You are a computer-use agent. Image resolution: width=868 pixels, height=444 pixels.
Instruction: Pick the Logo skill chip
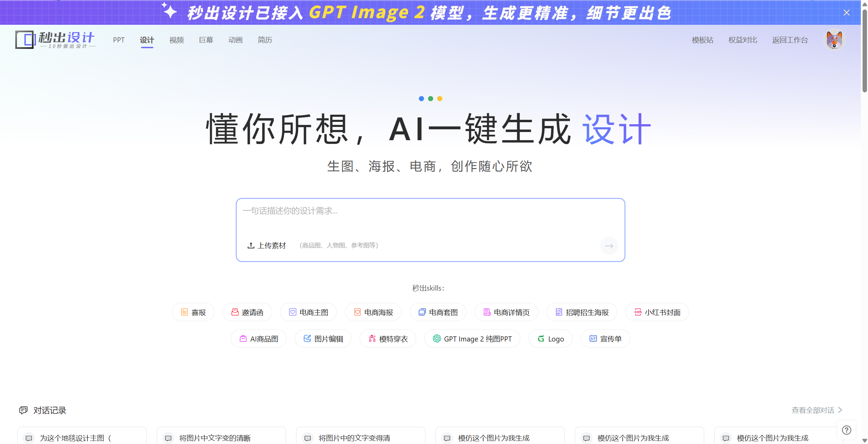[551, 339]
